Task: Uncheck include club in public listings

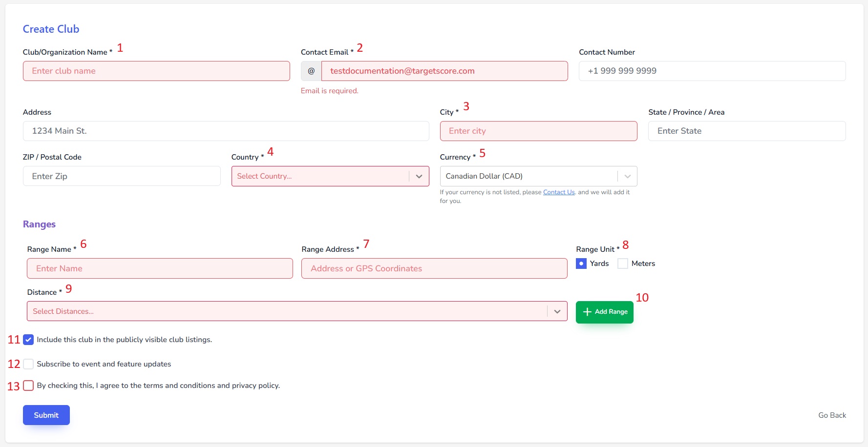Action: (x=28, y=340)
